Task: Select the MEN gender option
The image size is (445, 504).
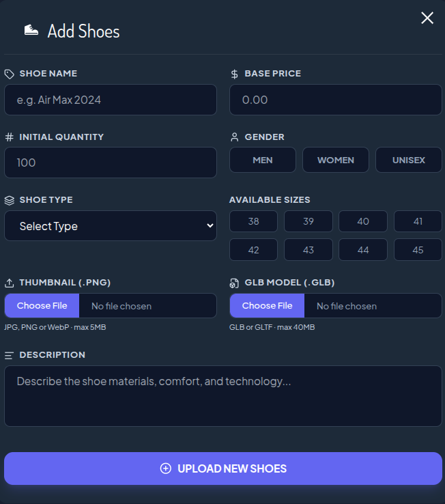Action: click(263, 160)
